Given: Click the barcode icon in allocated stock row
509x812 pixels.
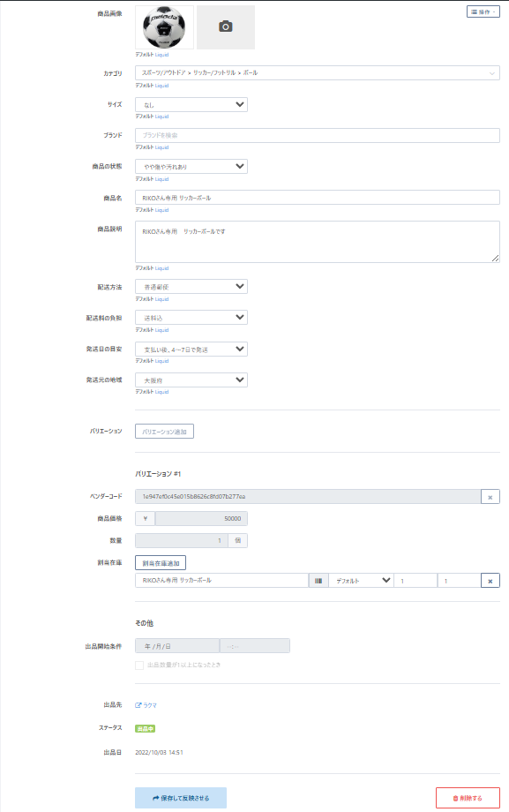Looking at the screenshot, I should (x=318, y=581).
